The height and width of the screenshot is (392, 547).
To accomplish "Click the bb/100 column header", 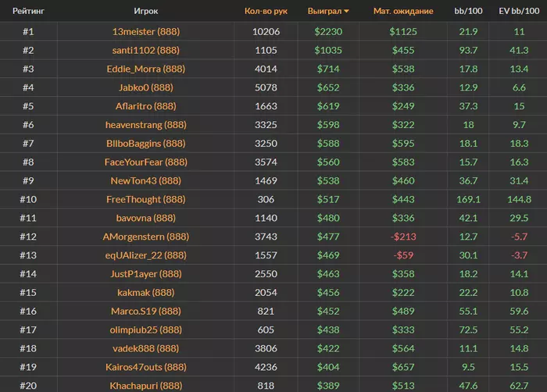I will click(x=468, y=11).
